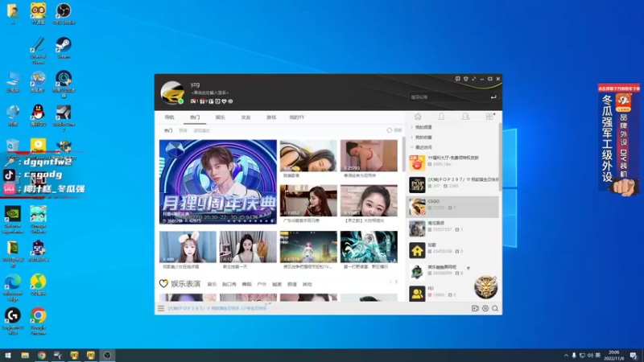Switch to the 游戏 tab
The width and height of the screenshot is (644, 362).
[271, 117]
